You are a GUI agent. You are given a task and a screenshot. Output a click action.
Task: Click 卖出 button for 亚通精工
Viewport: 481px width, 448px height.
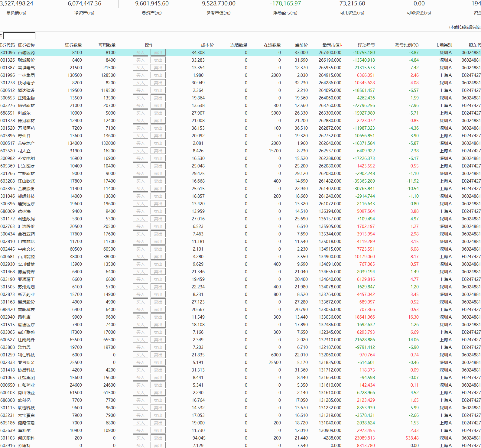click(x=158, y=279)
